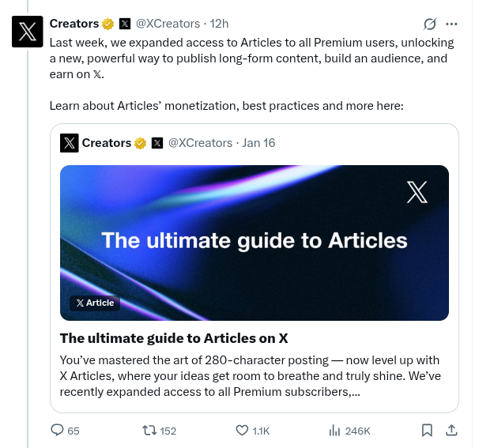Image resolution: width=494 pixels, height=448 pixels.
Task: Click the share upload icon
Action: [x=452, y=431]
